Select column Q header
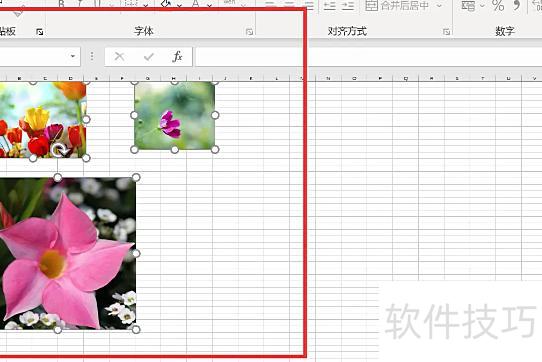The image size is (542, 362). (405, 78)
